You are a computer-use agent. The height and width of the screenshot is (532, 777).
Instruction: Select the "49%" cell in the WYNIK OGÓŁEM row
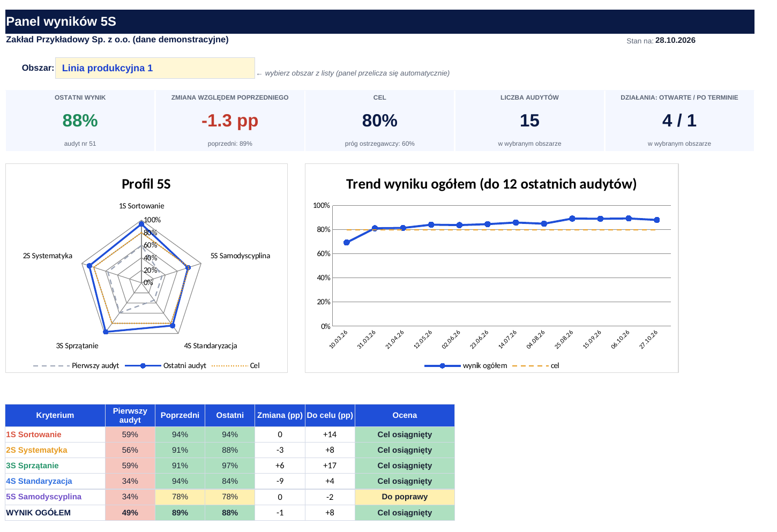click(x=130, y=513)
